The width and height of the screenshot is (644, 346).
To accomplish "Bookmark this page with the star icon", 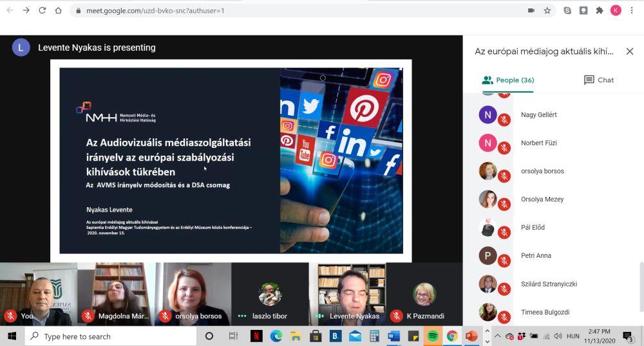I will tap(547, 10).
